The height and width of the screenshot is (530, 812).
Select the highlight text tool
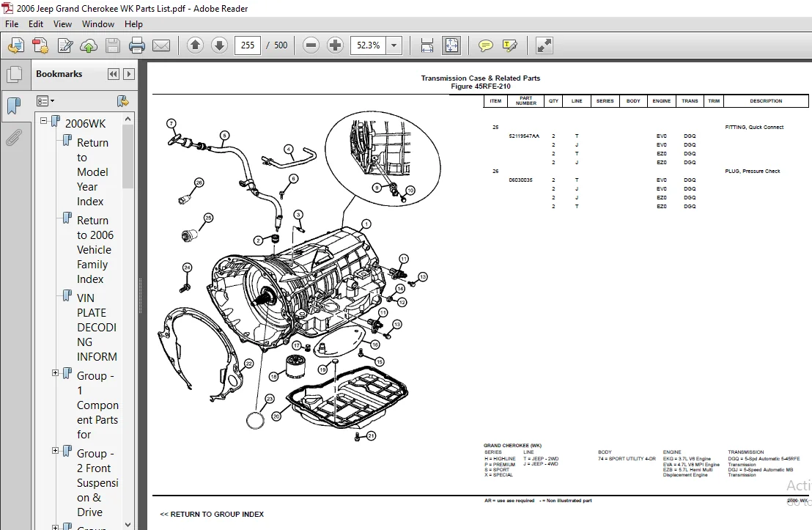click(509, 45)
